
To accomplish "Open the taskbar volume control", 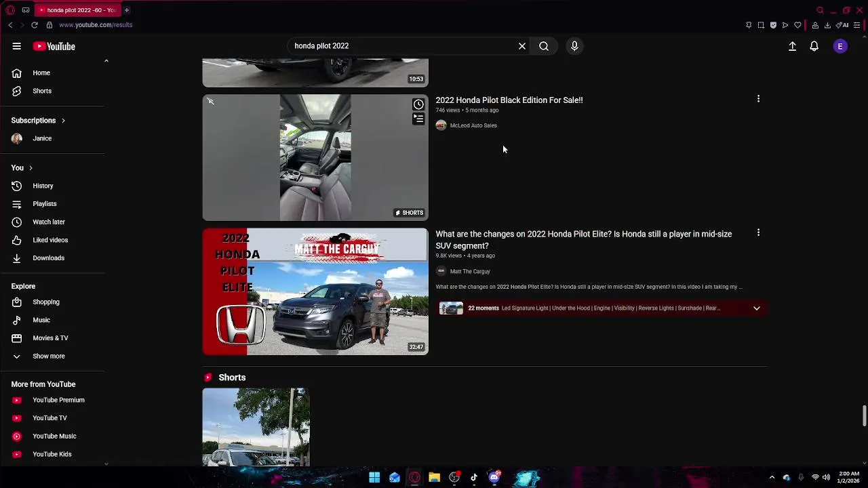I will coord(826,478).
